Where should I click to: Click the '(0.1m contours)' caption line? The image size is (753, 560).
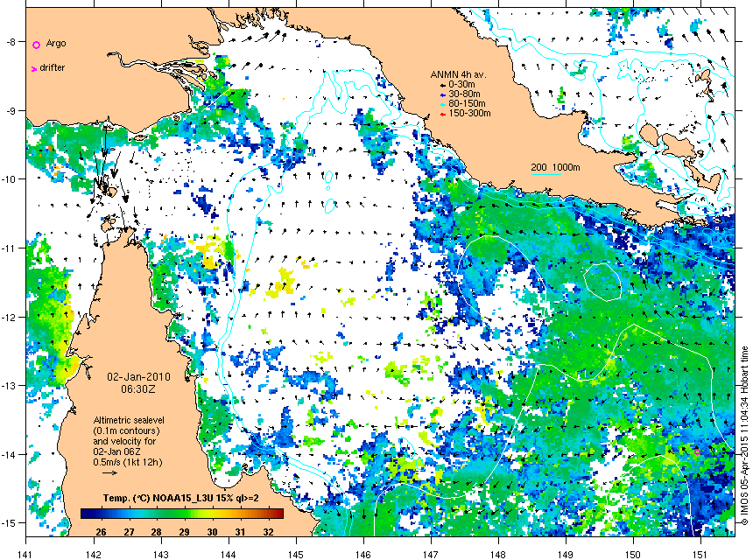(126, 430)
